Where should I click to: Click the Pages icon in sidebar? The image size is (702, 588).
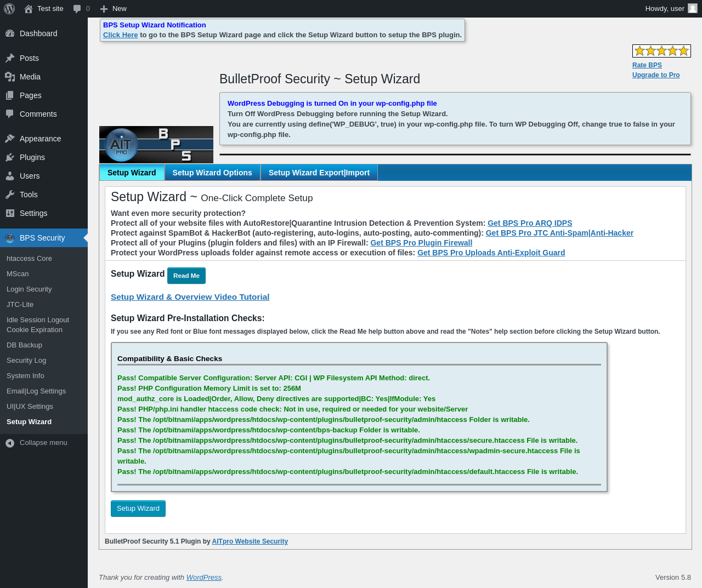10,95
